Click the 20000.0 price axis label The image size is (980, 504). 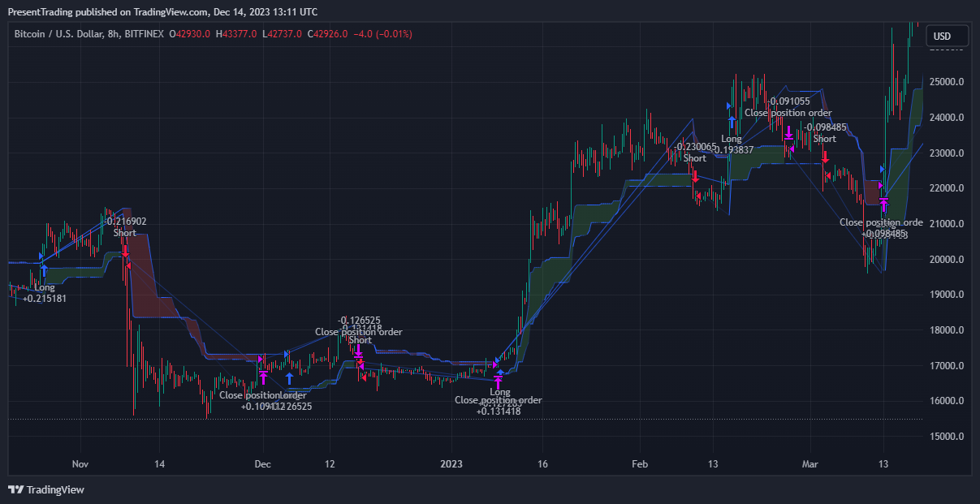947,260
